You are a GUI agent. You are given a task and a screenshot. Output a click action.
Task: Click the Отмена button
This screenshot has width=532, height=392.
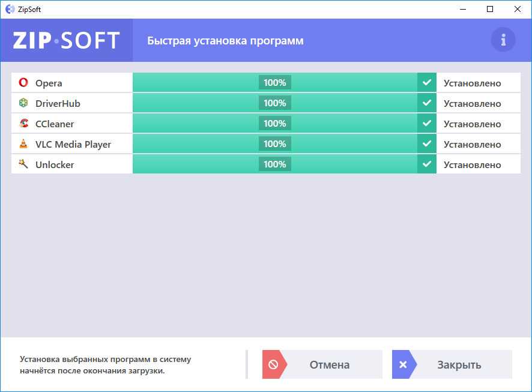322,364
